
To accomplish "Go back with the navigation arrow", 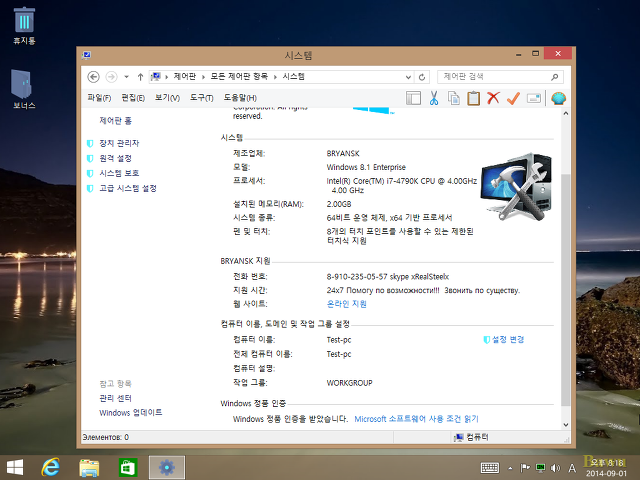I will (93, 77).
